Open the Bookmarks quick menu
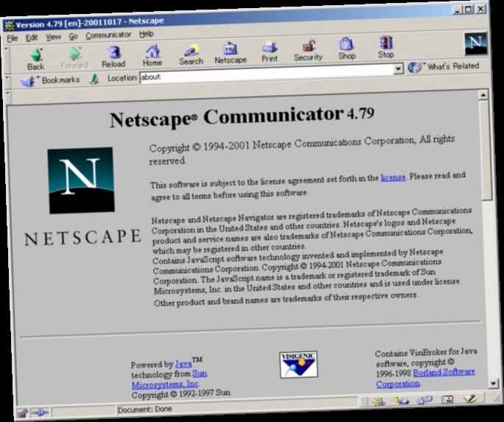This screenshot has height=422, width=504. coord(50,80)
